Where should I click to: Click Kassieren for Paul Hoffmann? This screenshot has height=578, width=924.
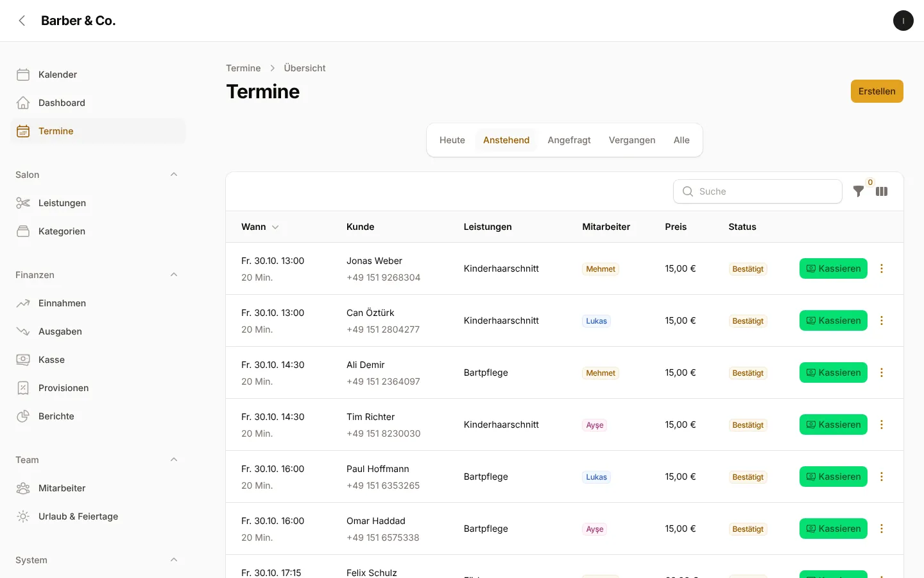(834, 477)
